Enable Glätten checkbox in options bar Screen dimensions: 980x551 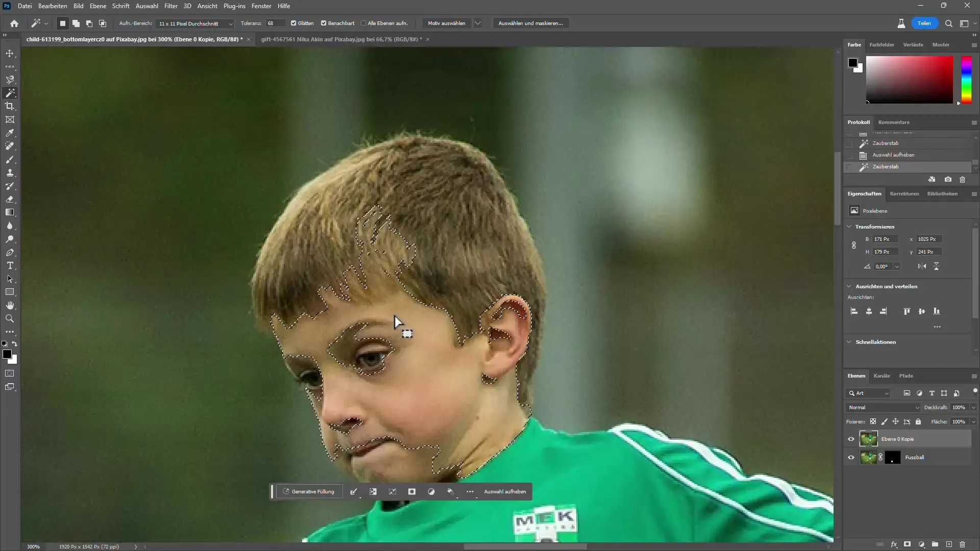(x=294, y=23)
